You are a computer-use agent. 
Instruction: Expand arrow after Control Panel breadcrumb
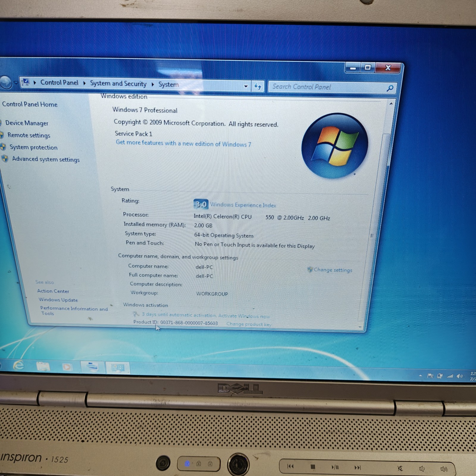[x=84, y=83]
